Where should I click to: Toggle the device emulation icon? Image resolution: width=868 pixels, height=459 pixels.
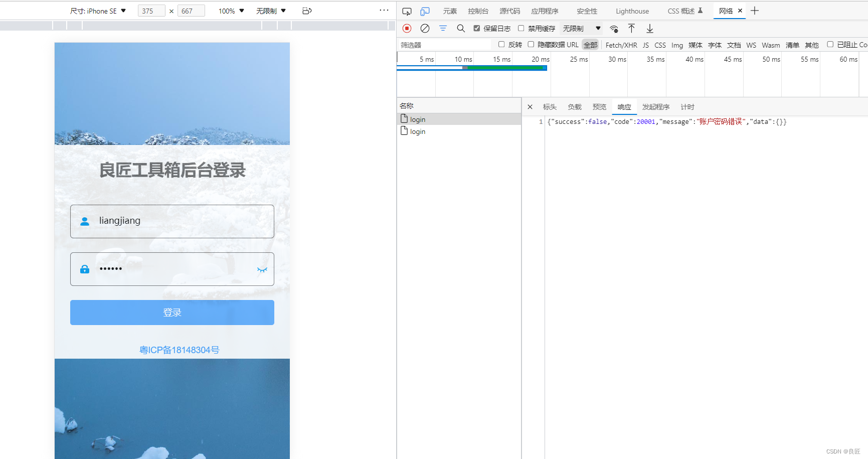click(x=425, y=11)
